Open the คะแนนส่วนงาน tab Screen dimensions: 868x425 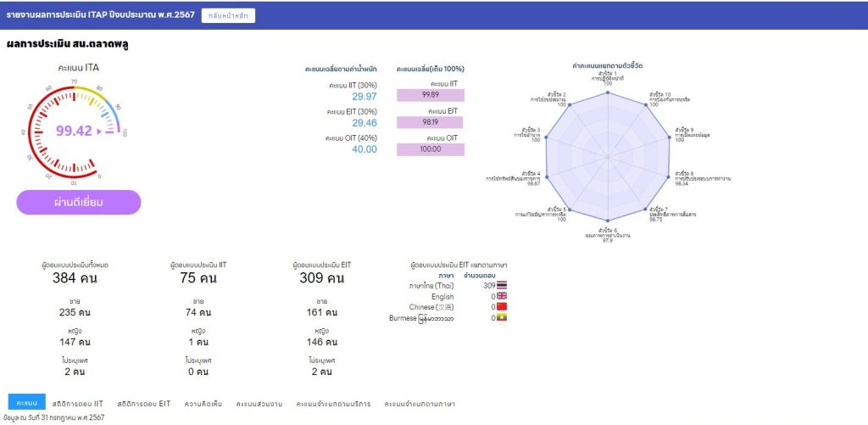259,403
